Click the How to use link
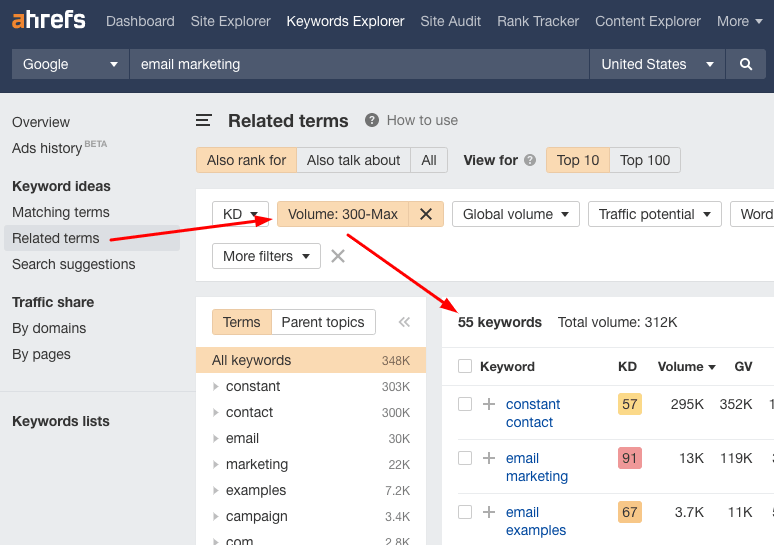This screenshot has height=545, width=774. tap(422, 120)
